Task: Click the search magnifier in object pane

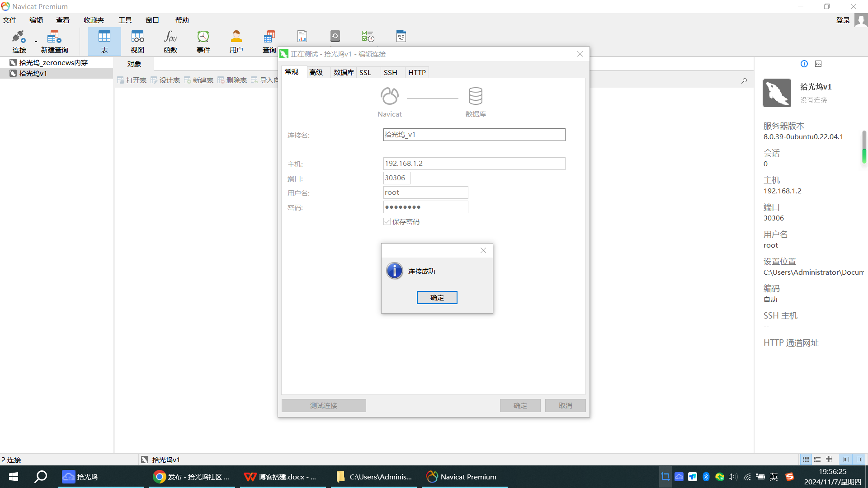Action: click(744, 81)
